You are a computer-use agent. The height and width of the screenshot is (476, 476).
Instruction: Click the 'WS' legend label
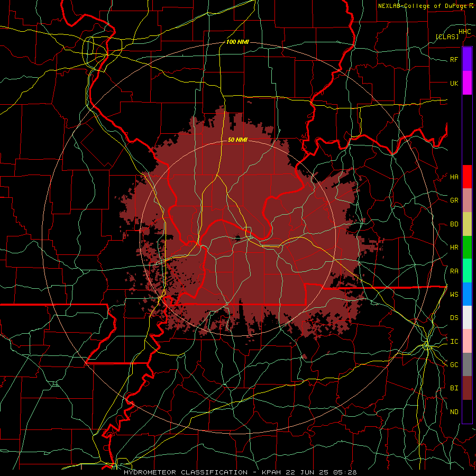click(x=454, y=295)
